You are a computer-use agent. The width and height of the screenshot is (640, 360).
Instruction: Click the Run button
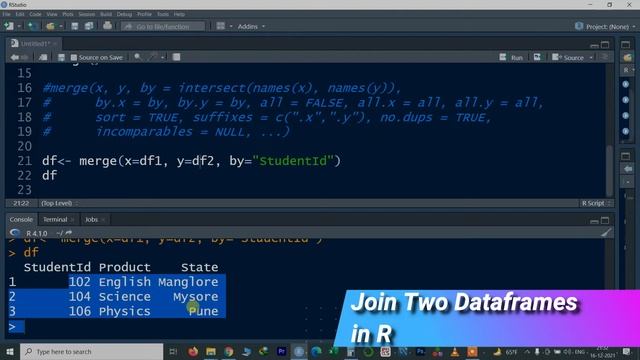pos(511,58)
